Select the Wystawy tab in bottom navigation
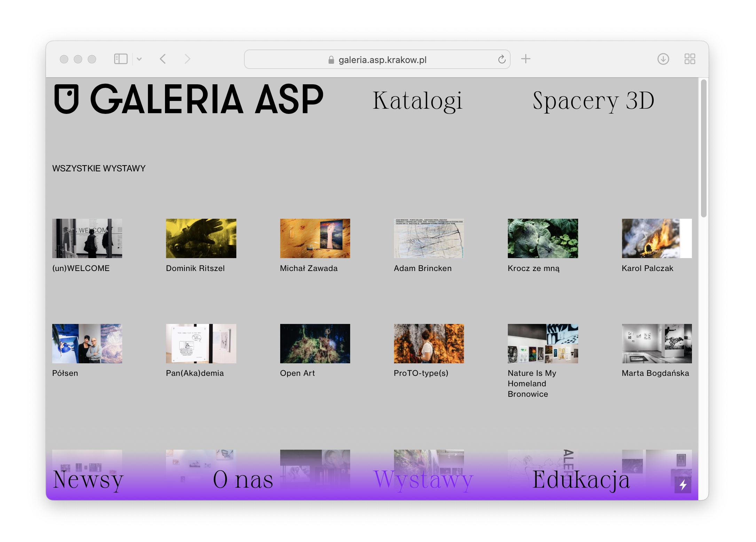756x542 pixels. (x=423, y=479)
